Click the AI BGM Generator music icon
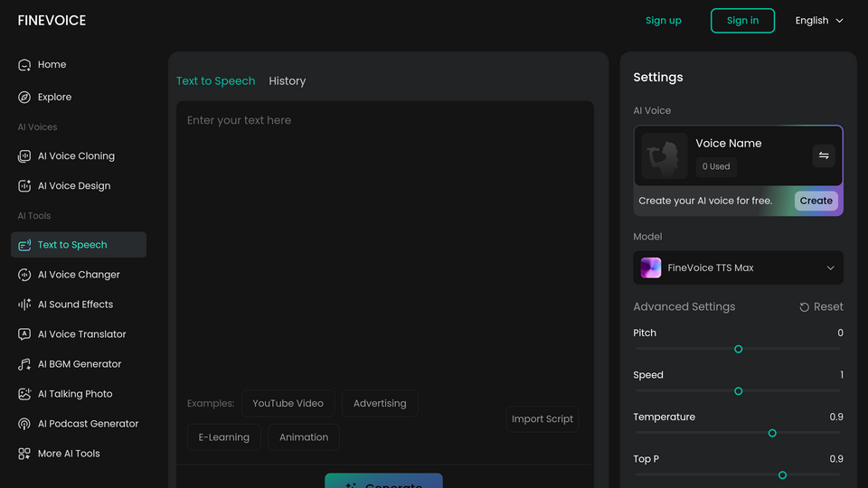Viewport: 868px width, 488px height. (x=24, y=364)
